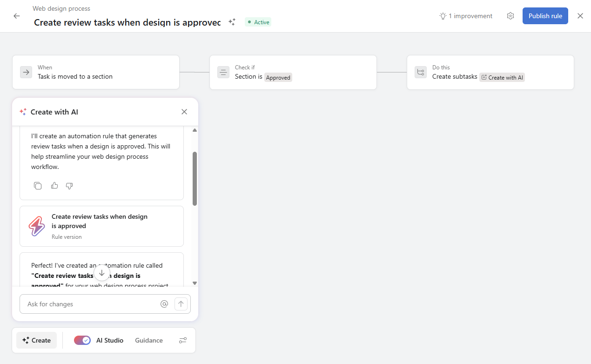The height and width of the screenshot is (364, 591).
Task: Click the subtasks icon on the Do this card
Action: click(421, 72)
